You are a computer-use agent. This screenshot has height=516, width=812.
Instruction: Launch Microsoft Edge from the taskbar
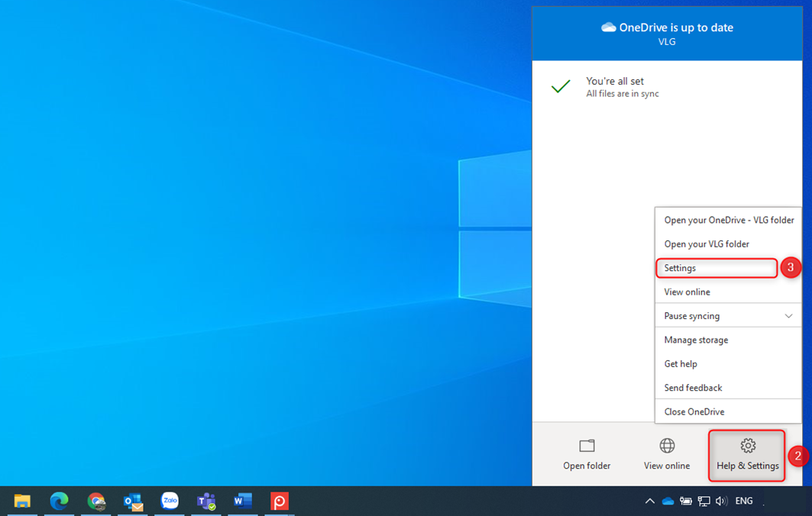tap(59, 501)
